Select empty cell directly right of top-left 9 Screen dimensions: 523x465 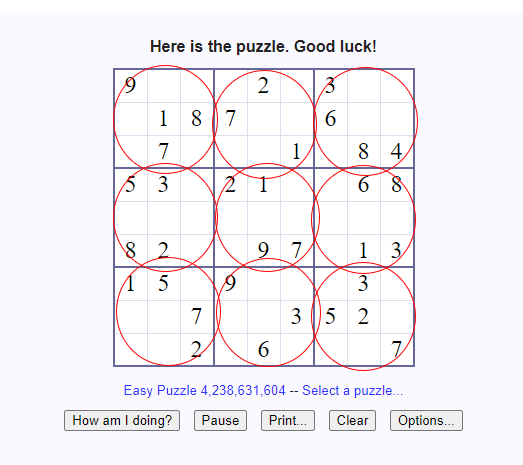pyautogui.click(x=164, y=86)
